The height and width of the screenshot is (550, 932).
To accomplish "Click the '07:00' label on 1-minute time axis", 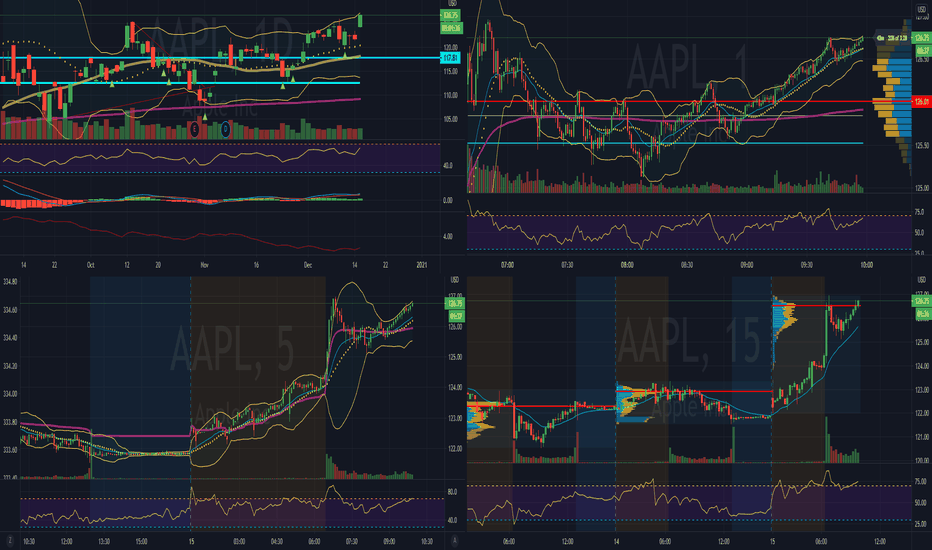I will [507, 265].
